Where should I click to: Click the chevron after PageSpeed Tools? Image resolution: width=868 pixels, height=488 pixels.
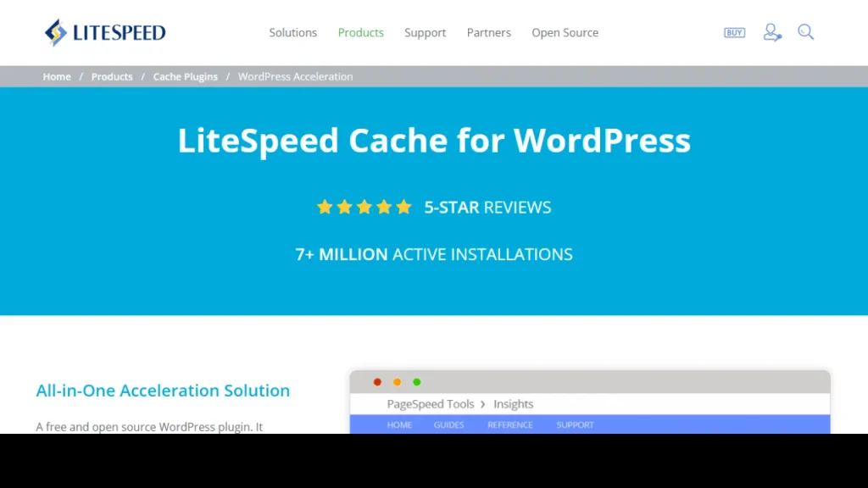(x=482, y=404)
